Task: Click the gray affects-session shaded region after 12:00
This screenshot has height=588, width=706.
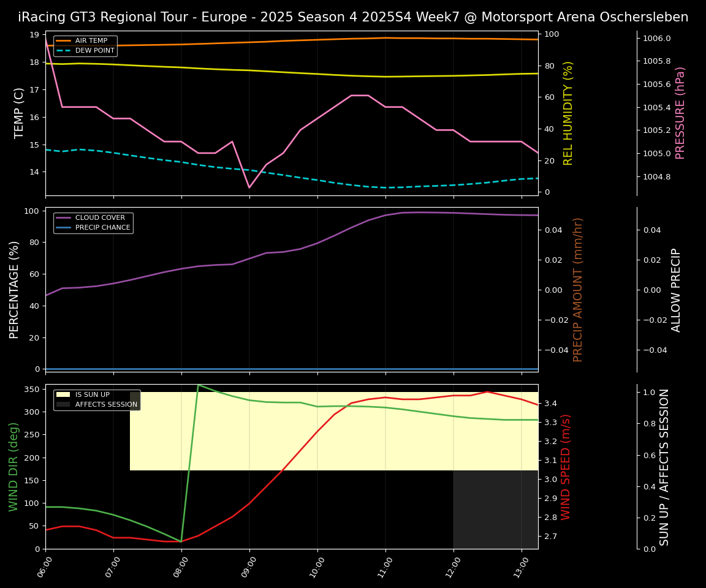Action: point(495,510)
